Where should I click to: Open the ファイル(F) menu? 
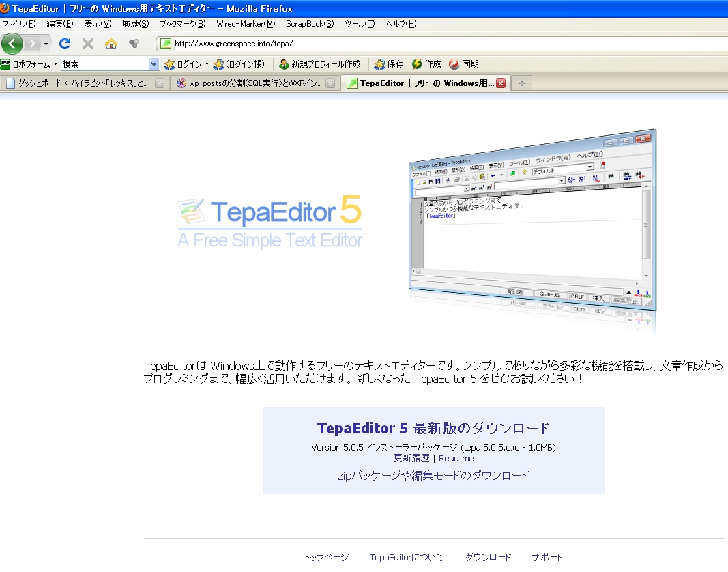pyautogui.click(x=18, y=24)
